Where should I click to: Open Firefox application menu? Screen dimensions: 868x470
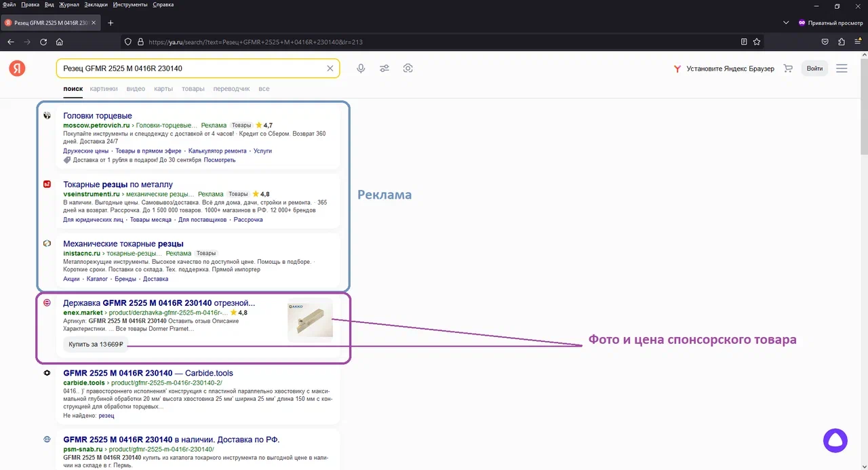point(857,41)
